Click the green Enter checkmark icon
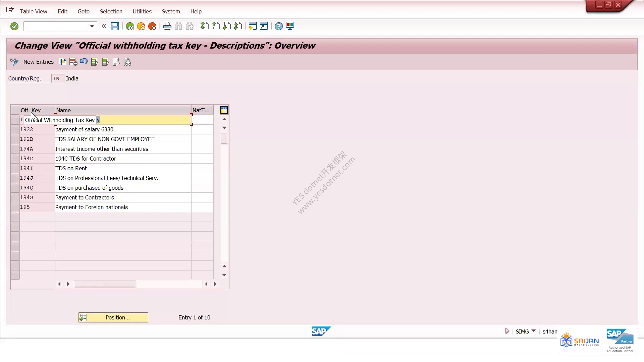Image resolution: width=644 pixels, height=362 pixels. point(14,26)
